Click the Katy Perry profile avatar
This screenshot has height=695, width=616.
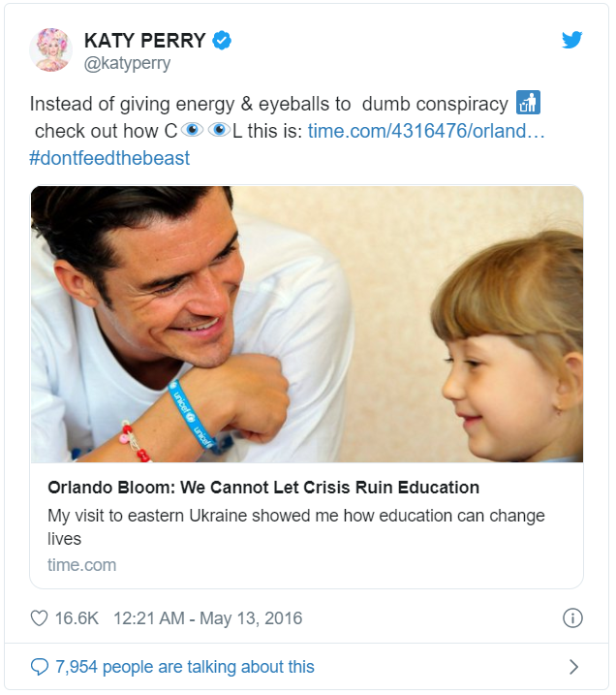click(50, 50)
